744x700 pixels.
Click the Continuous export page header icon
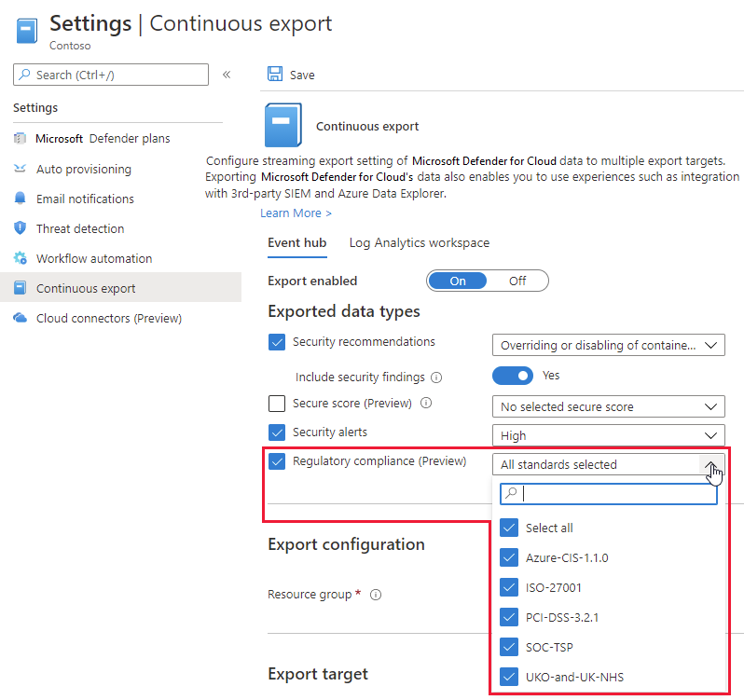click(26, 31)
